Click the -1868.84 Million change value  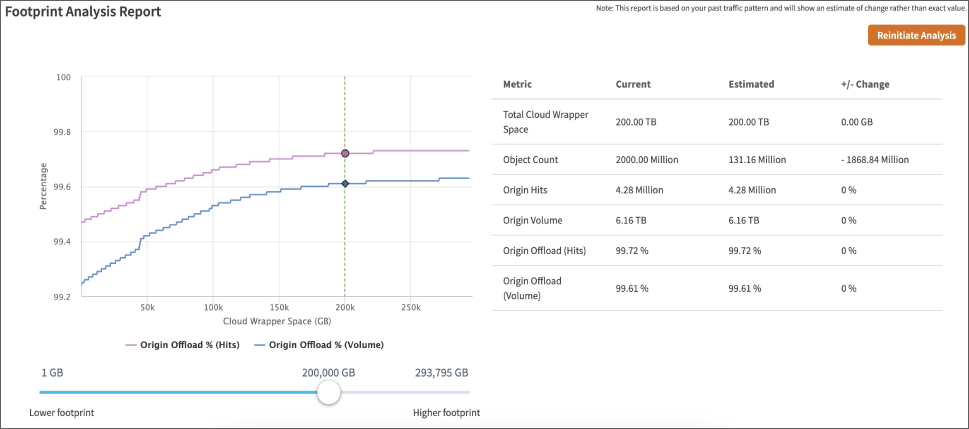tap(875, 159)
